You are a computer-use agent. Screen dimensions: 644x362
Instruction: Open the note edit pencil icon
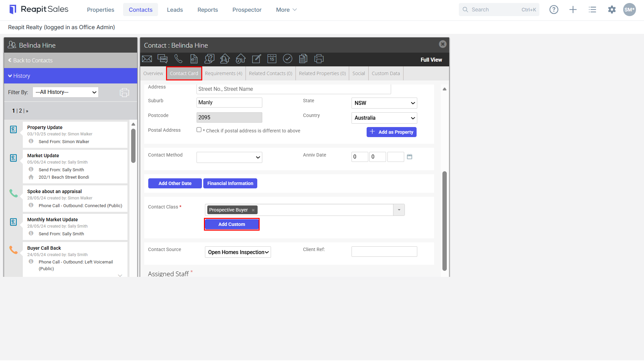[x=256, y=59]
